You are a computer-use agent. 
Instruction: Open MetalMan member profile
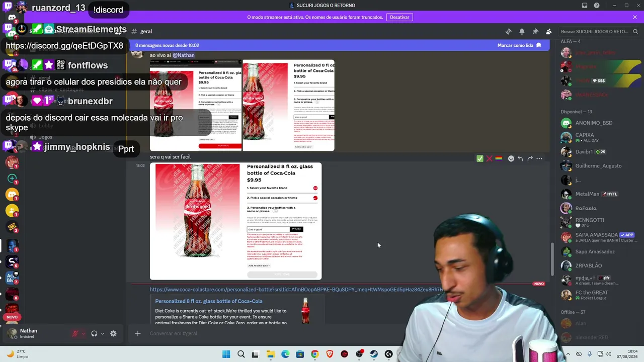594,194
